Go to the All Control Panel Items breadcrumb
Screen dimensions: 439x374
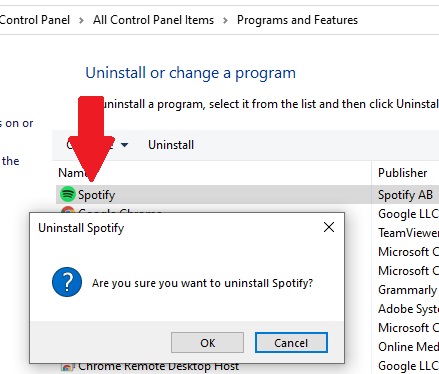[x=153, y=20]
